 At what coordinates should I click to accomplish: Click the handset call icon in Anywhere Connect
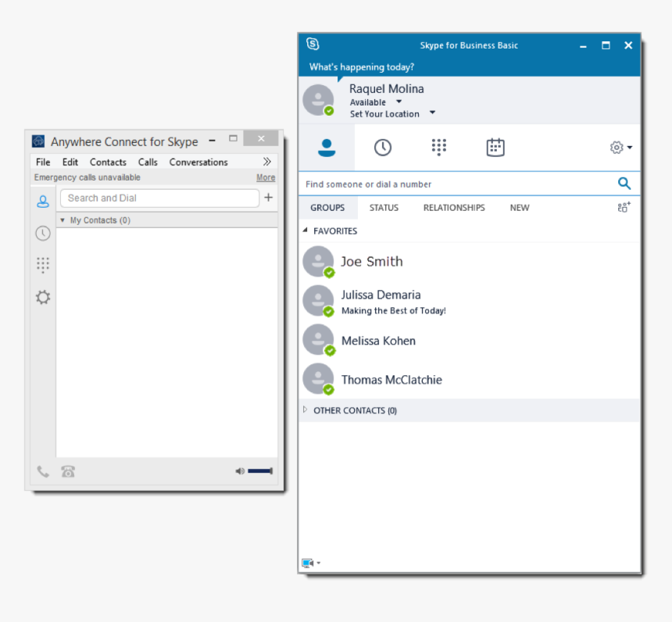click(43, 471)
